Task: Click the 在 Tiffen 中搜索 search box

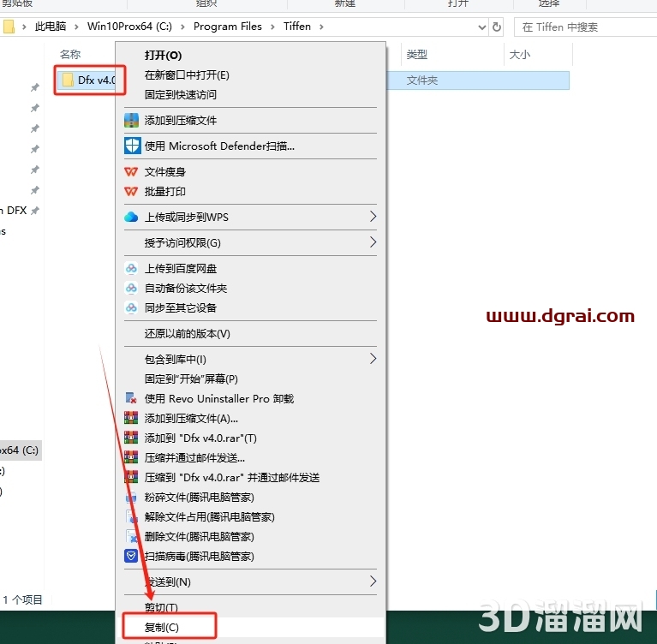Action: tap(586, 27)
